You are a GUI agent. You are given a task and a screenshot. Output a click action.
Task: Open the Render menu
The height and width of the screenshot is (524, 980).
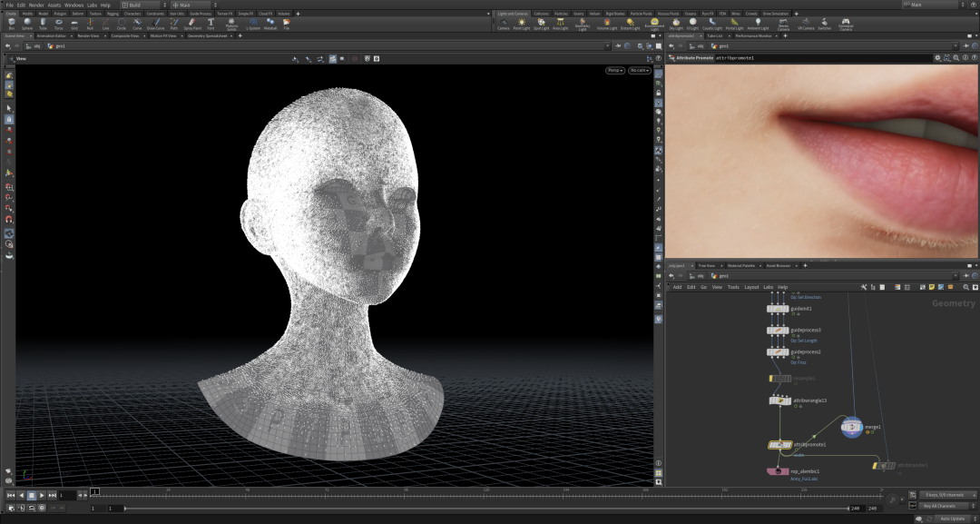[x=37, y=5]
